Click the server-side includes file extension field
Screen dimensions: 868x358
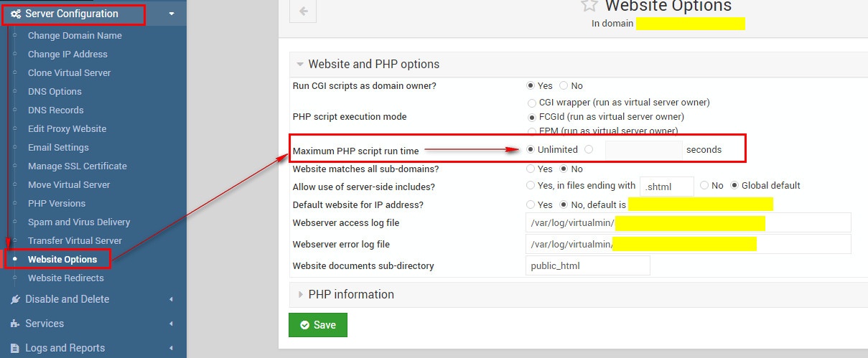click(x=667, y=187)
